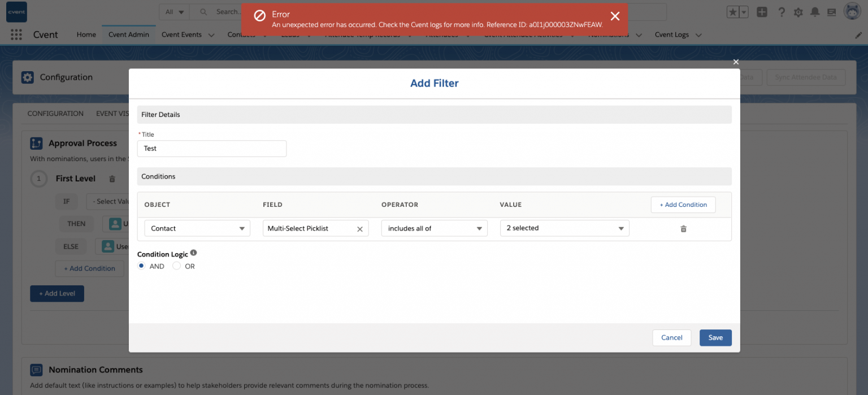Save the Add Filter dialog

[x=715, y=337]
